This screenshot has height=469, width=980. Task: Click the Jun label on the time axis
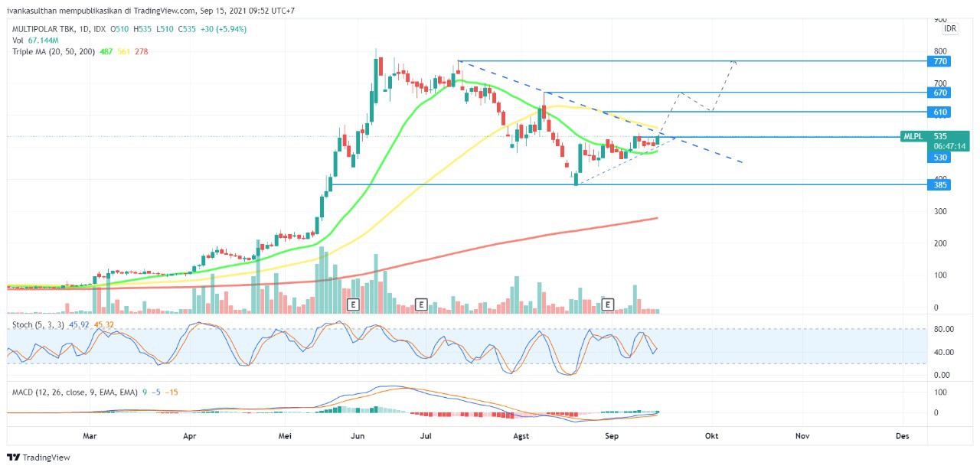[357, 436]
